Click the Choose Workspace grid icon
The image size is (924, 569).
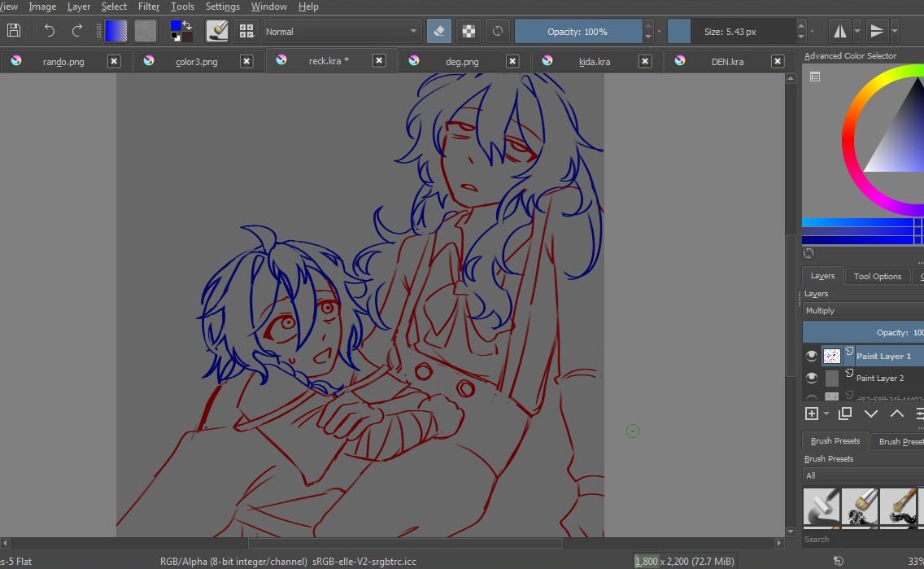pos(246,30)
